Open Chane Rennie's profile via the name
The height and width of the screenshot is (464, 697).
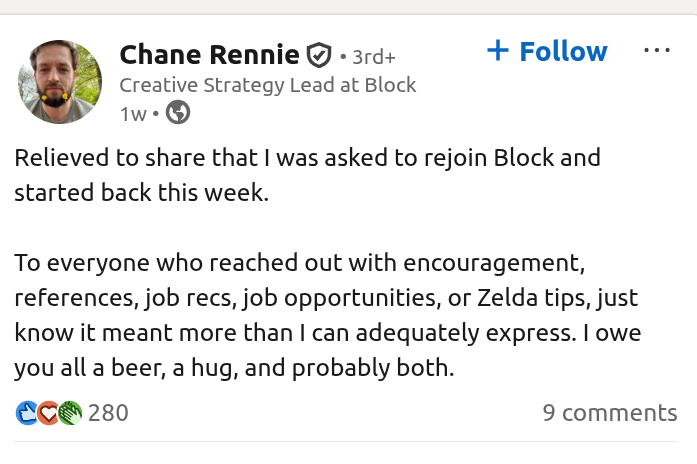pos(209,53)
